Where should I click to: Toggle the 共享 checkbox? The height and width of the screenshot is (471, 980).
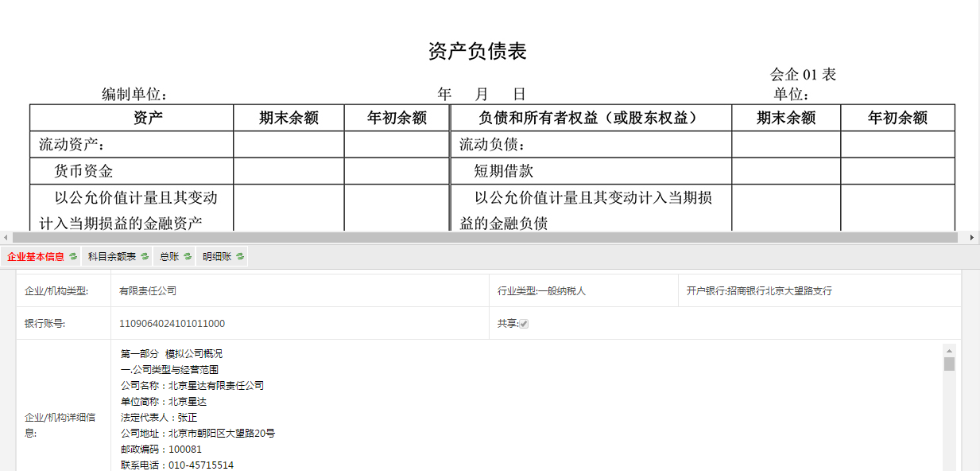click(x=524, y=324)
